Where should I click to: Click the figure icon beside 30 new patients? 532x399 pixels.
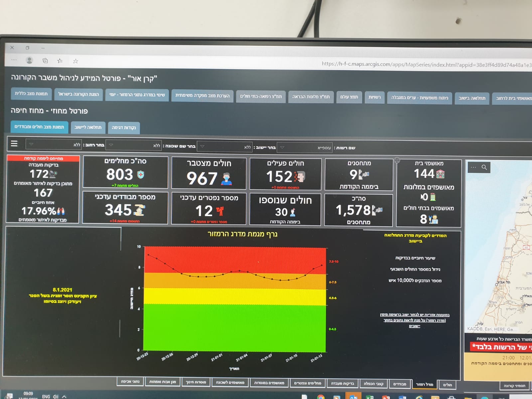click(x=293, y=212)
